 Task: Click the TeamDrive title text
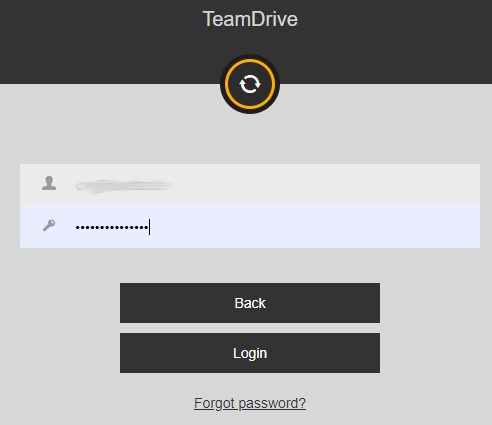(250, 19)
